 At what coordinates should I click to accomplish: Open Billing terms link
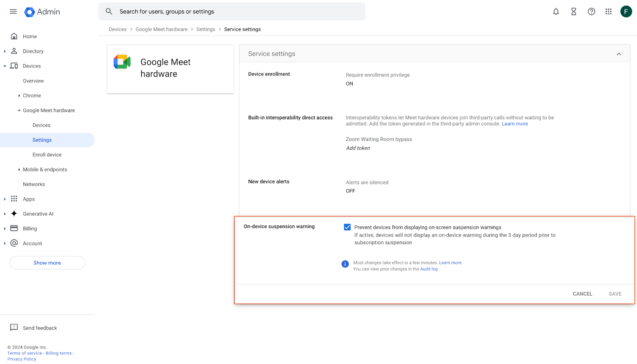59,353
